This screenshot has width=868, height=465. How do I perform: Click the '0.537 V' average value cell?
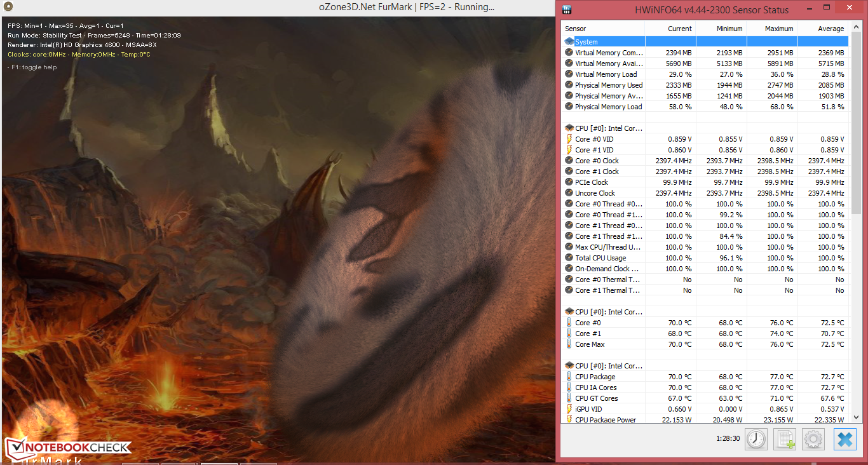832,409
